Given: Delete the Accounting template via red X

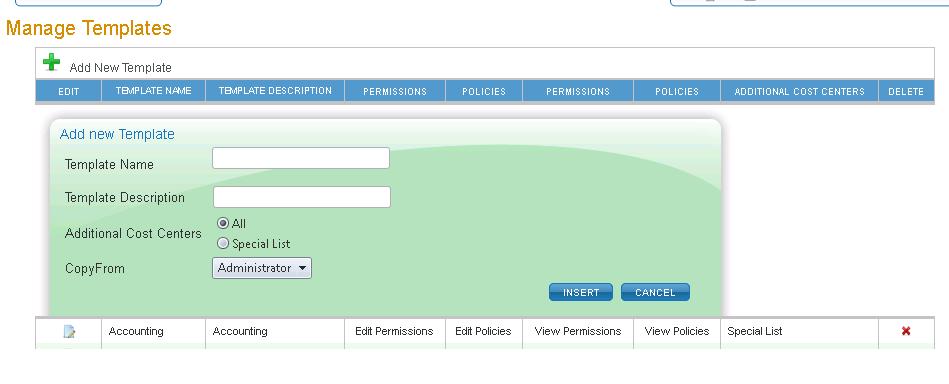Looking at the screenshot, I should pyautogui.click(x=906, y=331).
